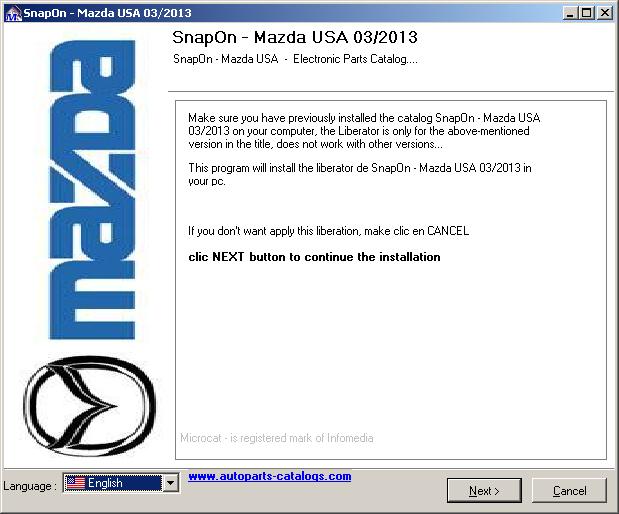Click the Next button to continue installation
This screenshot has width=619, height=514.
(x=484, y=490)
